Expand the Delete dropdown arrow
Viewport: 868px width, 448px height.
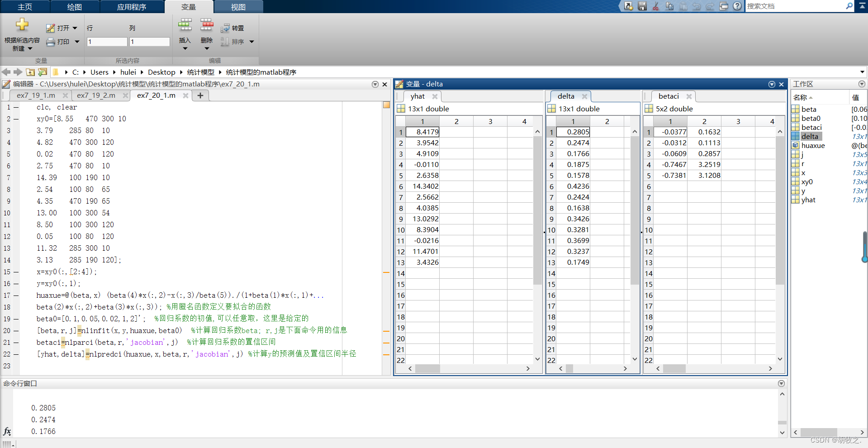pos(207,48)
